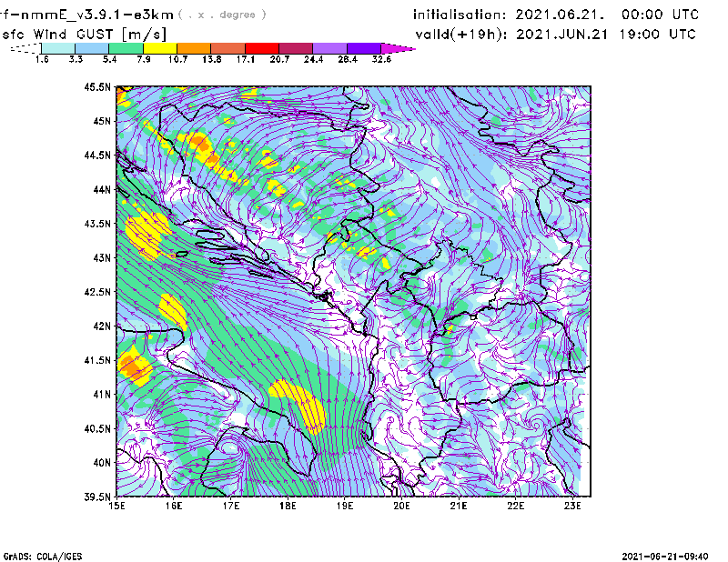Click the green 5.4–7.9 legend swatch
The height and width of the screenshot is (562, 728).
pyautogui.click(x=126, y=48)
